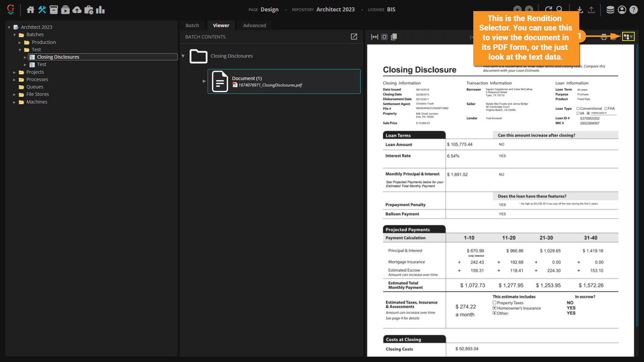Expand Document (1) node
644x362 pixels.
coord(204,81)
